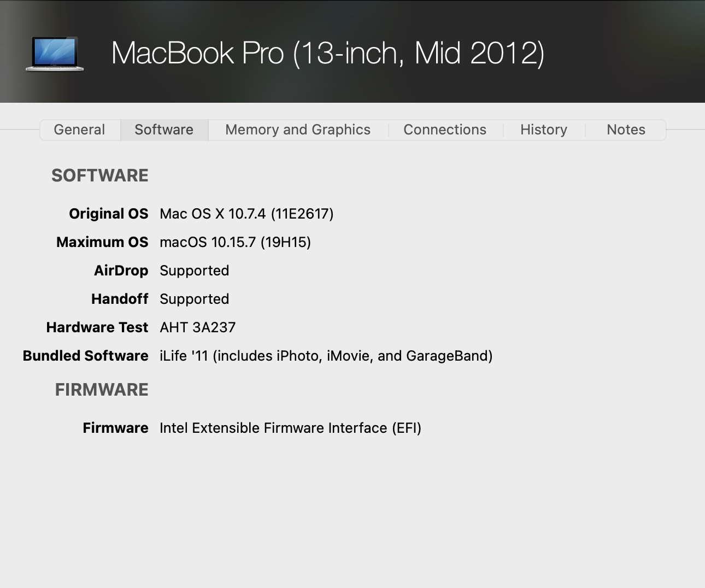Click the MacBook Pro laptop icon
This screenshot has height=588, width=705.
tap(55, 54)
